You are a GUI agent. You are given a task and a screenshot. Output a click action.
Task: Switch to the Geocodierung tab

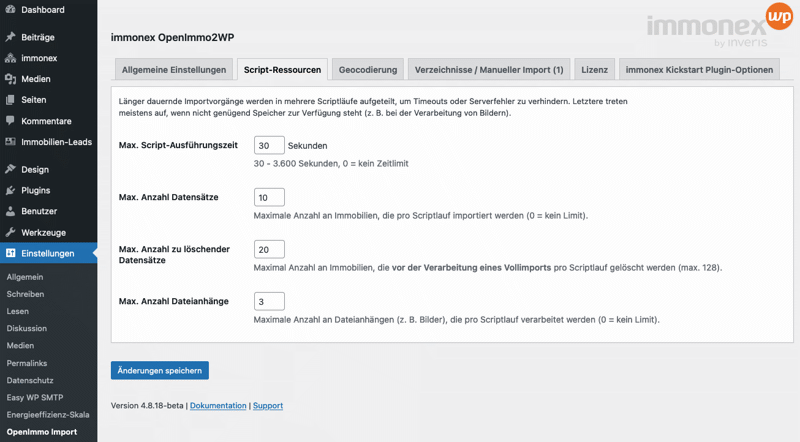(x=368, y=69)
